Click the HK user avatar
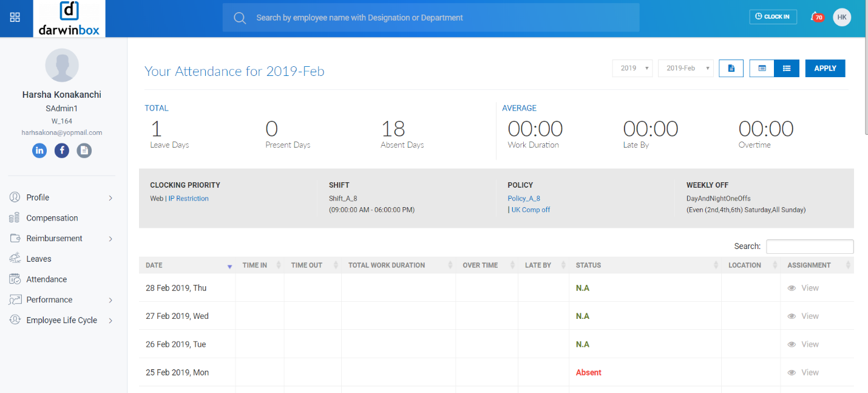The height and width of the screenshot is (393, 868). coord(841,17)
